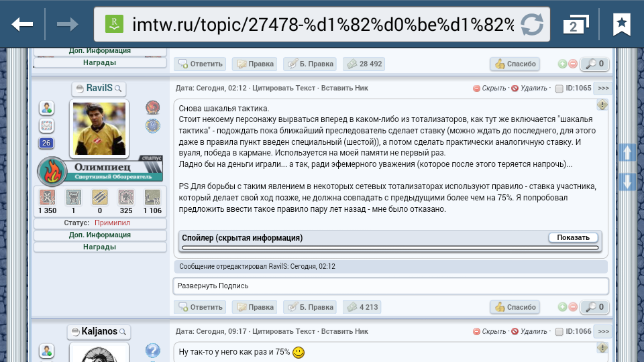The width and height of the screenshot is (644, 362).
Task: Click Цитировать Текст in post 1065
Action: [284, 88]
